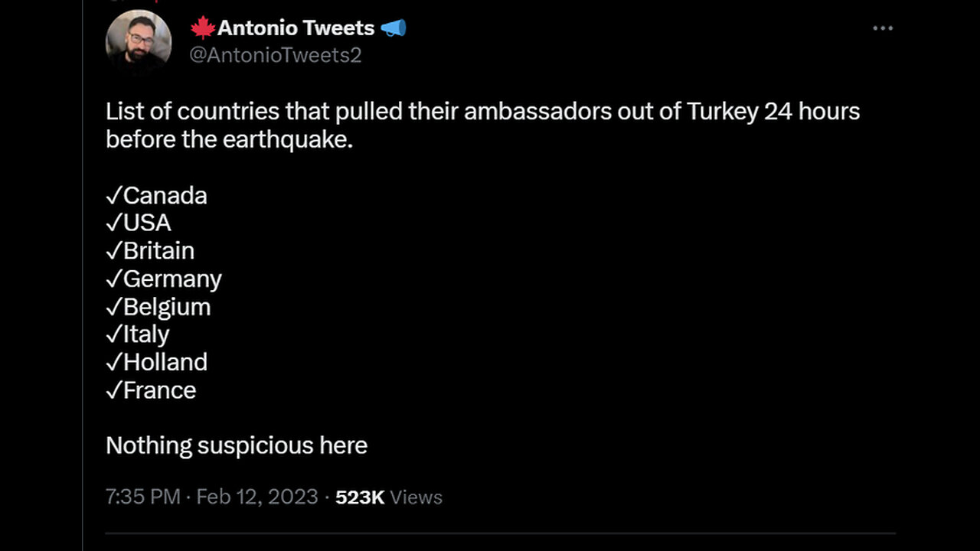980x551 pixels.
Task: Click the blue megaphone emoji
Action: click(x=393, y=28)
